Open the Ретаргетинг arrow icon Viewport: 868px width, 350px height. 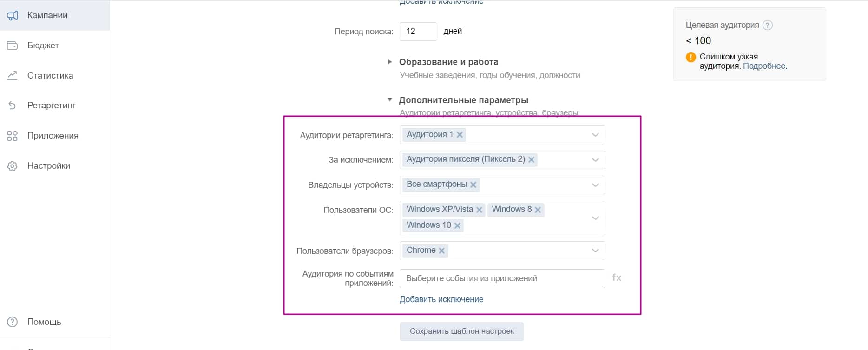[x=13, y=105]
